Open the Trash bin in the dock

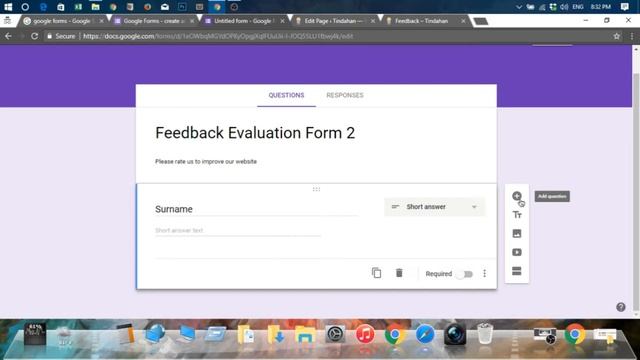point(485,333)
